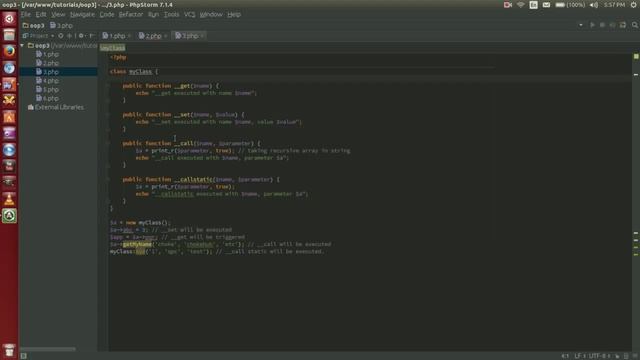Image resolution: width=640 pixels, height=360 pixels.
Task: Open the VCS menu
Action: click(189, 14)
